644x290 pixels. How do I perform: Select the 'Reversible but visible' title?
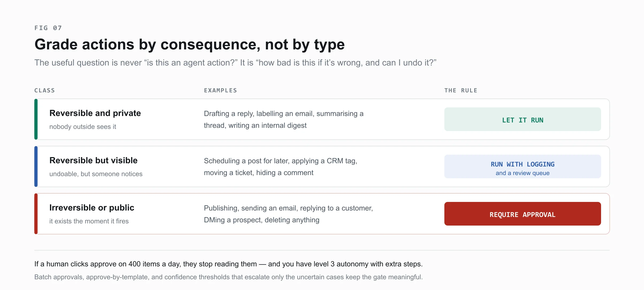pos(93,161)
